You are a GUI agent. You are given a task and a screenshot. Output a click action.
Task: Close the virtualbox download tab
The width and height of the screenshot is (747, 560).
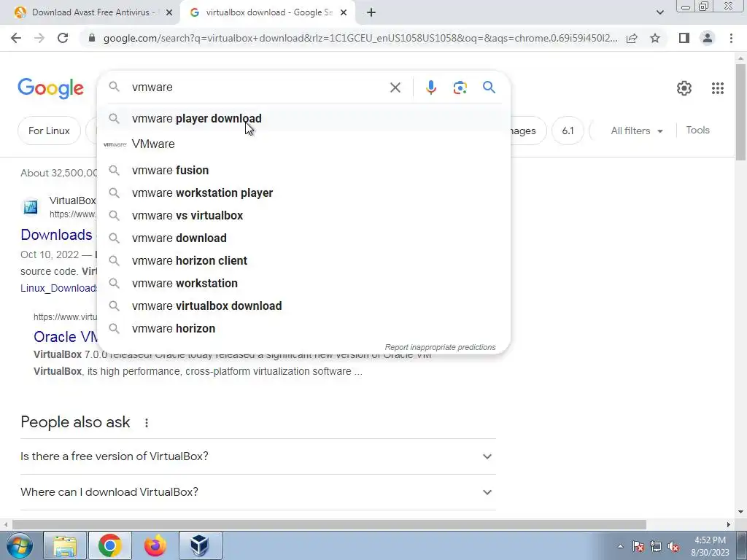[344, 12]
